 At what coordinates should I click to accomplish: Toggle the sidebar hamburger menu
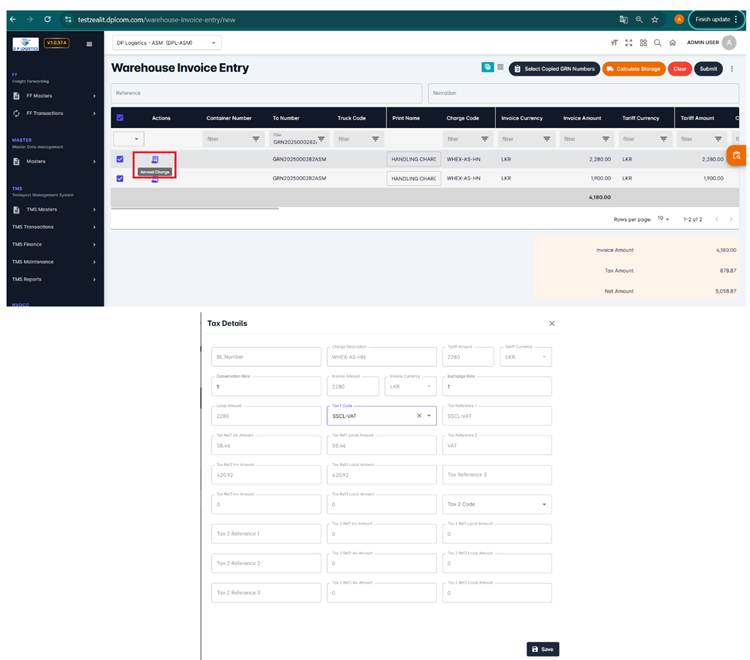coord(89,44)
